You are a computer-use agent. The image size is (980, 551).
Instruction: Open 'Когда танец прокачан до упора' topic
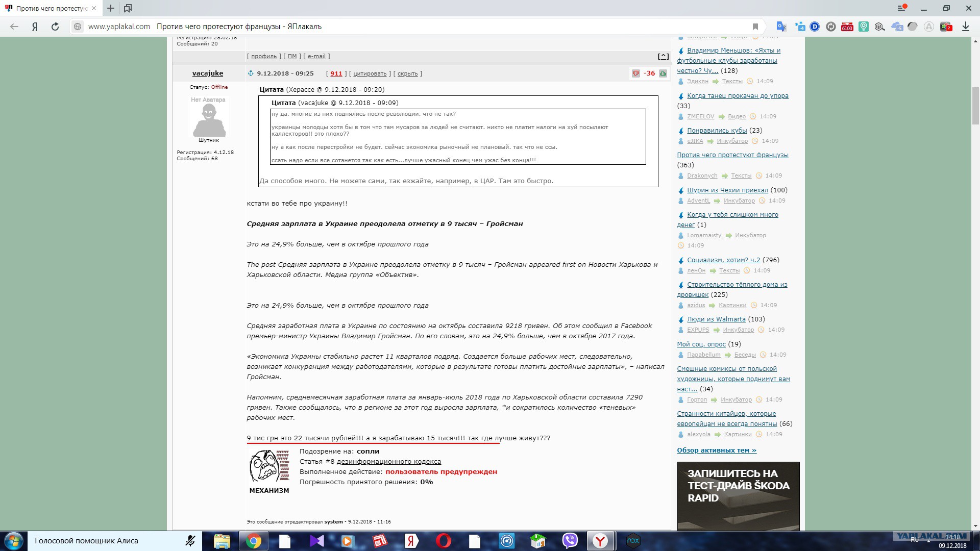738,96
